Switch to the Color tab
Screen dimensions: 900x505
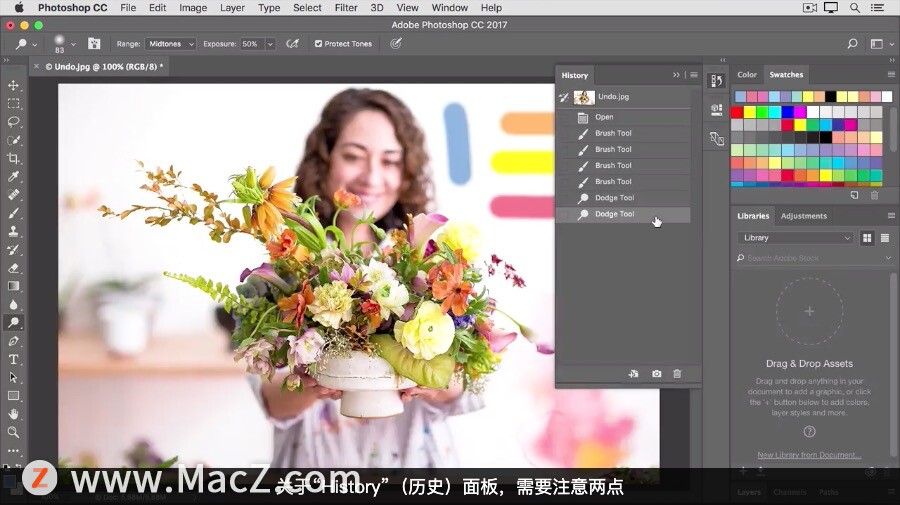tap(747, 75)
